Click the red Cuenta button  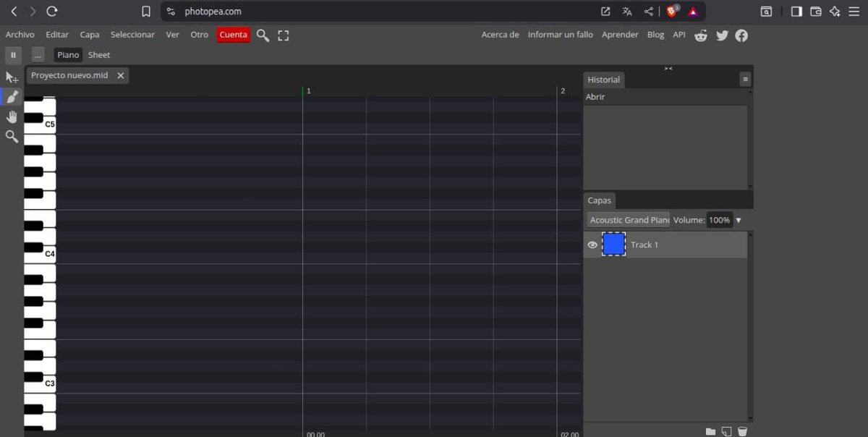(x=234, y=35)
